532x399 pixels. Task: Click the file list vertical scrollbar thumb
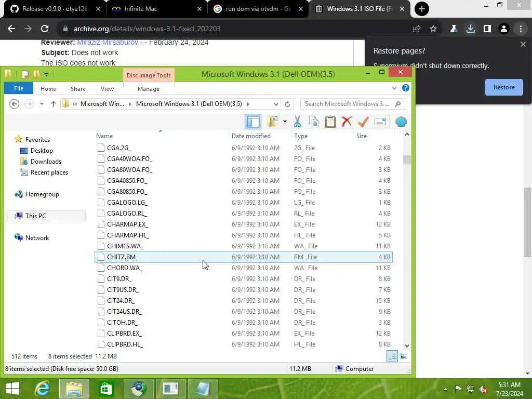[x=407, y=159]
